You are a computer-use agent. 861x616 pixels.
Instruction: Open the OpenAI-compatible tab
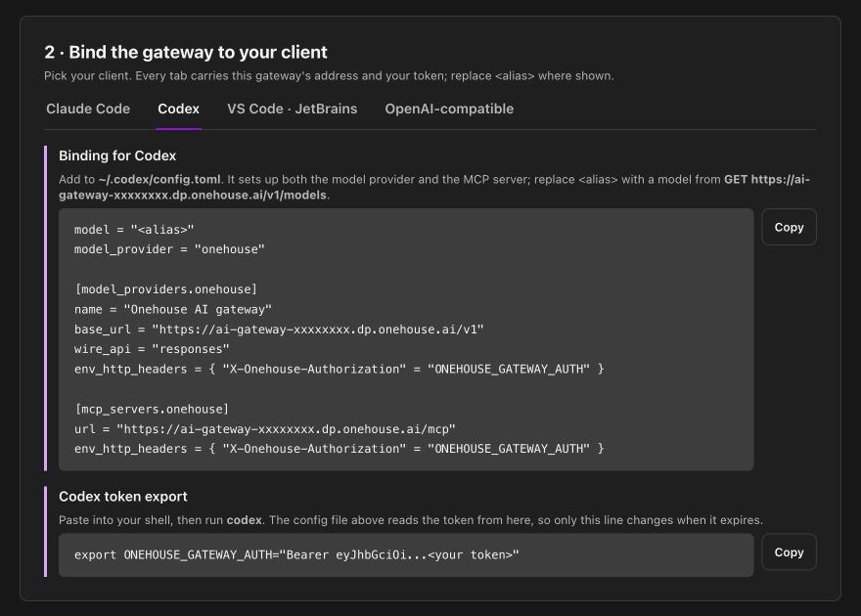coord(449,109)
